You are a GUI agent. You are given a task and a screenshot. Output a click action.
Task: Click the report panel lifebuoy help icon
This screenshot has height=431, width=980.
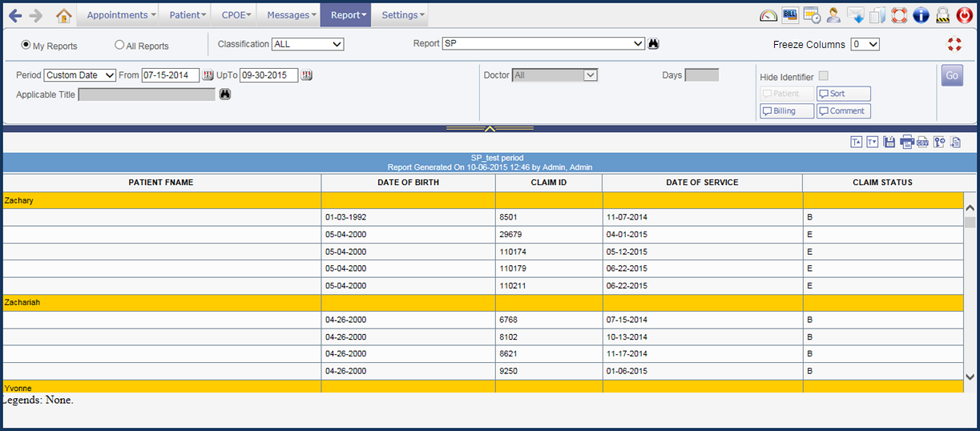(x=954, y=44)
